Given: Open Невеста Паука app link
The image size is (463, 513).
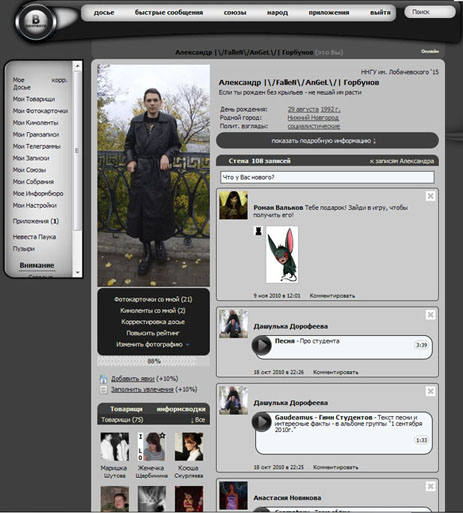Looking at the screenshot, I should (x=34, y=237).
